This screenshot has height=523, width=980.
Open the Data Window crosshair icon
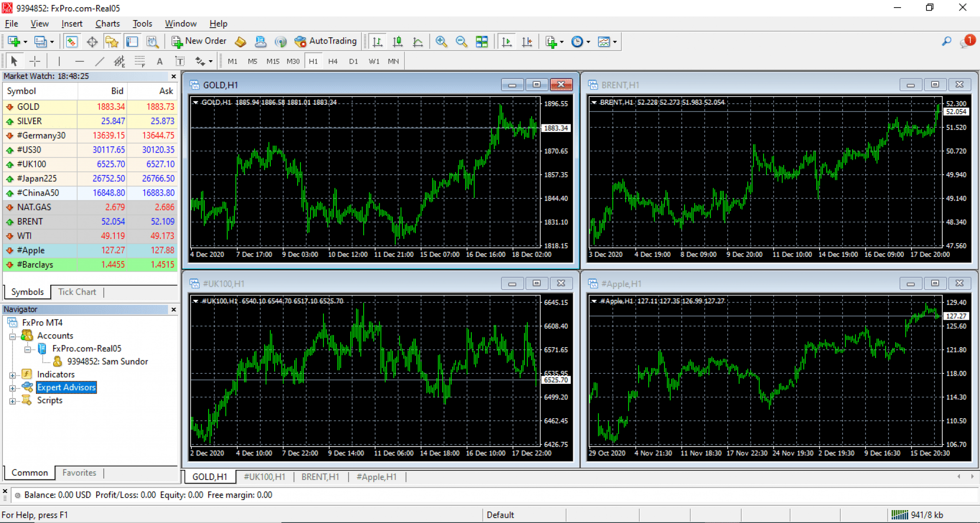92,42
